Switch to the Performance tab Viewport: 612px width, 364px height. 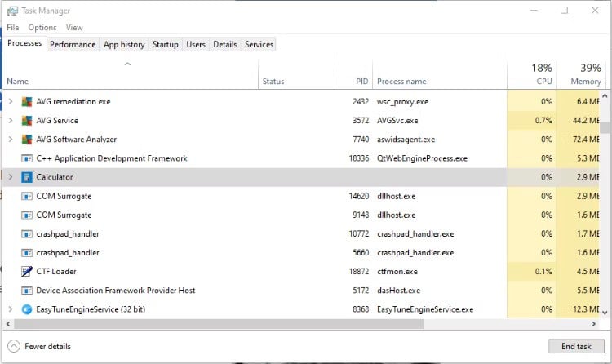tap(73, 45)
